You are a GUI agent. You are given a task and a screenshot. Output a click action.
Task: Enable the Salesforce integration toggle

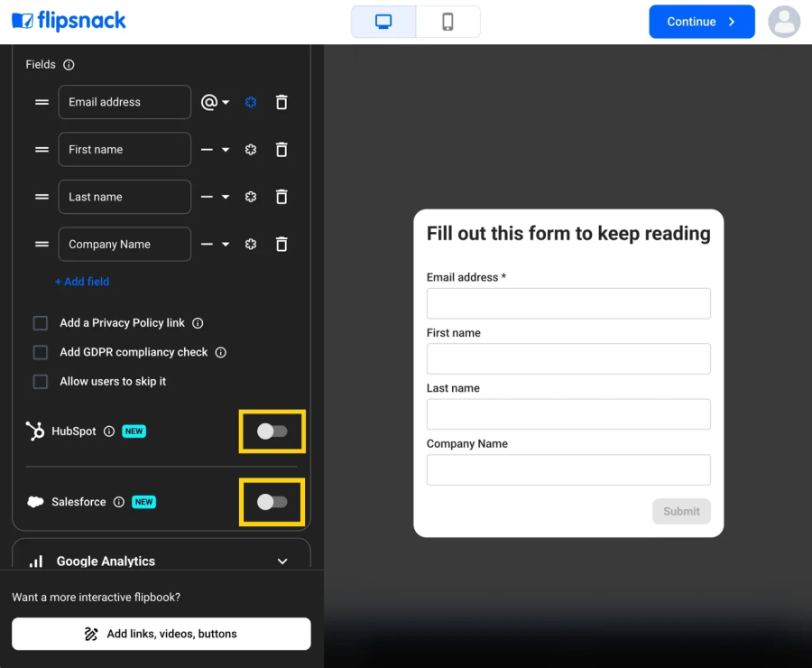[x=272, y=502]
